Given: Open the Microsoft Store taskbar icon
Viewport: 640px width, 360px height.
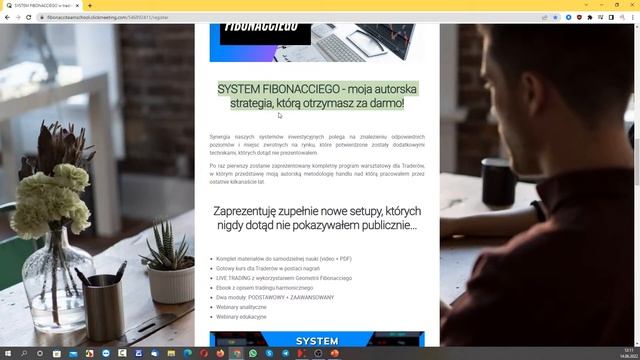Looking at the screenshot, I should coord(57,353).
